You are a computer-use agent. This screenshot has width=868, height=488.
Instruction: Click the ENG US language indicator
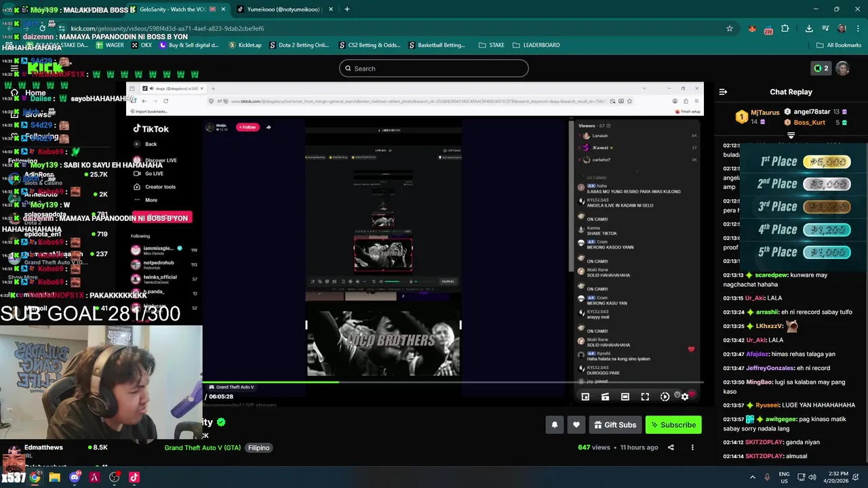coord(784,477)
